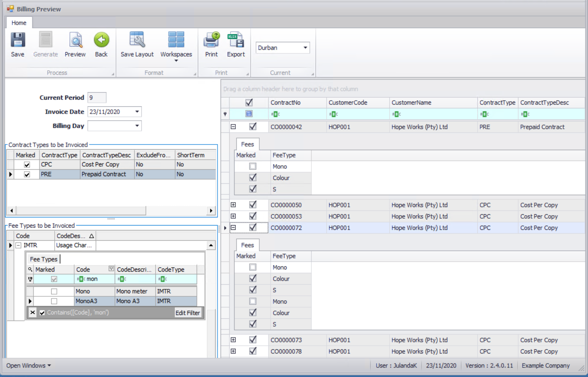Click the green Back arrow icon

coord(101,40)
